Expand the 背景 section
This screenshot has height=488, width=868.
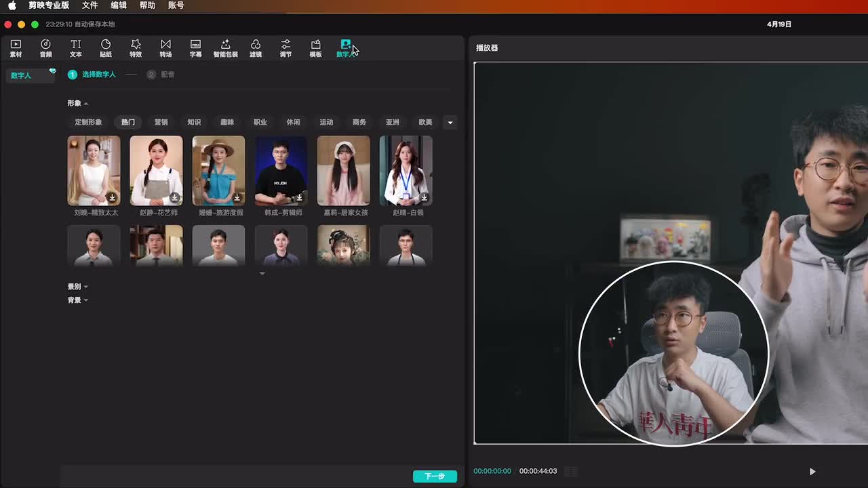[x=77, y=300]
